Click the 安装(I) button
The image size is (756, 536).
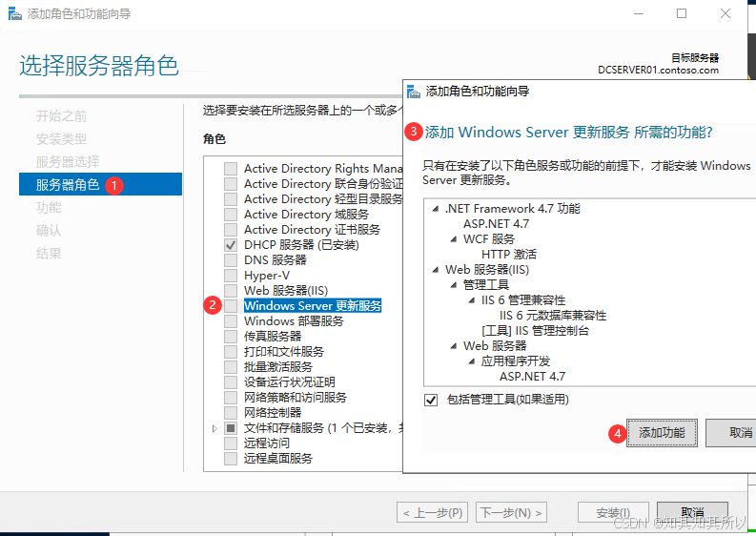613,513
